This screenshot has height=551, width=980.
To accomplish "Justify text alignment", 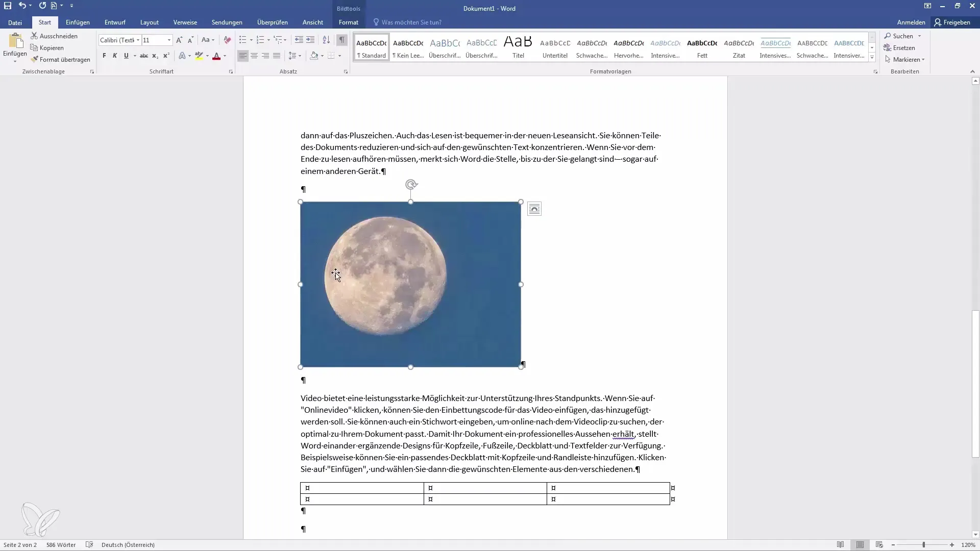I will point(277,56).
